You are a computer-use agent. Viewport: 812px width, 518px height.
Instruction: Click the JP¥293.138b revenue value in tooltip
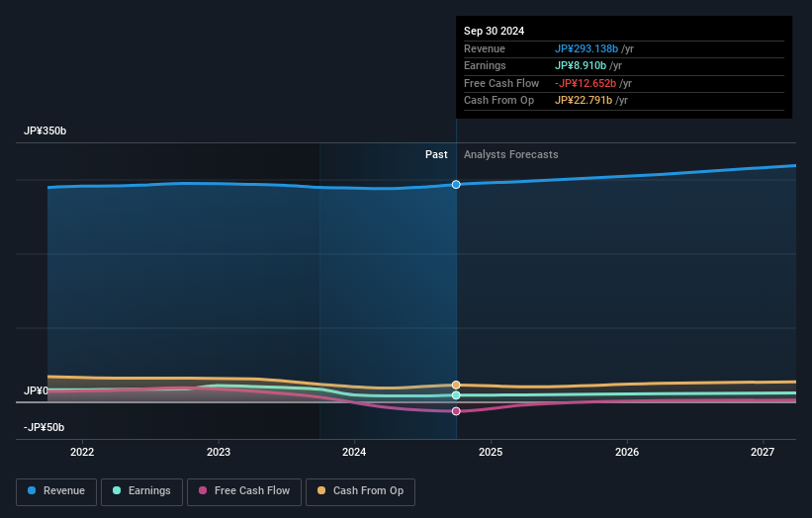[x=586, y=48]
